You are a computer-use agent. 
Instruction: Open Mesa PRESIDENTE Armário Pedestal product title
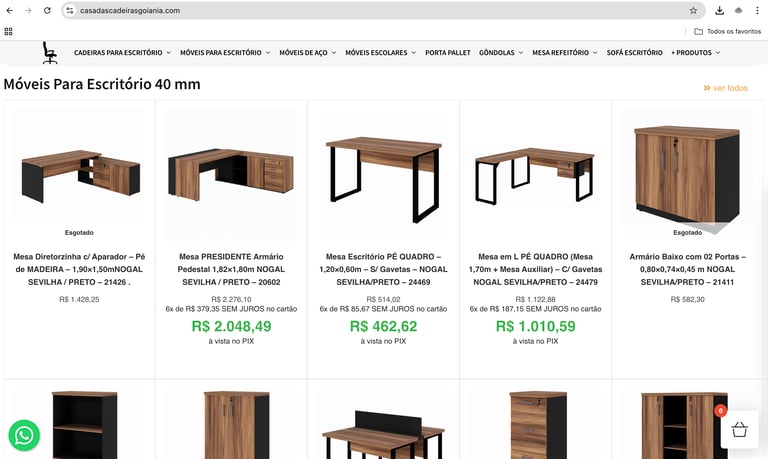(x=231, y=269)
